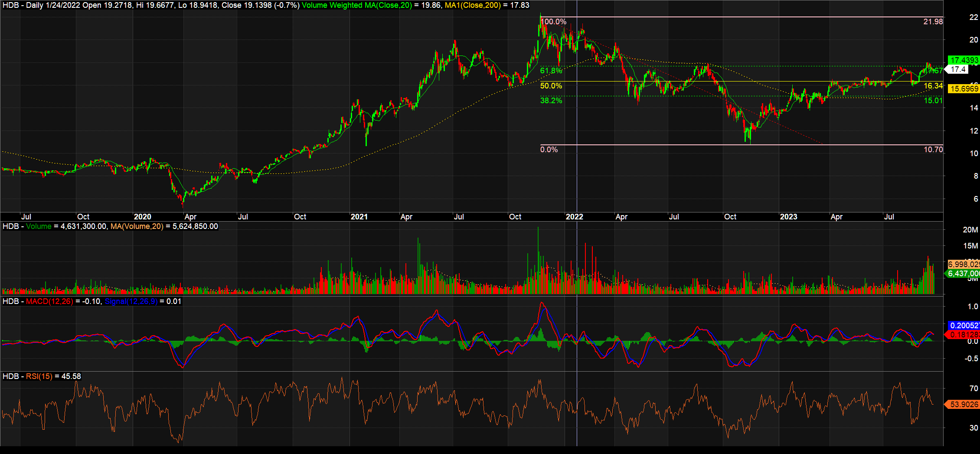This screenshot has width=980, height=454.
Task: Click the 61.8% Fibonacci level label
Action: [x=551, y=71]
